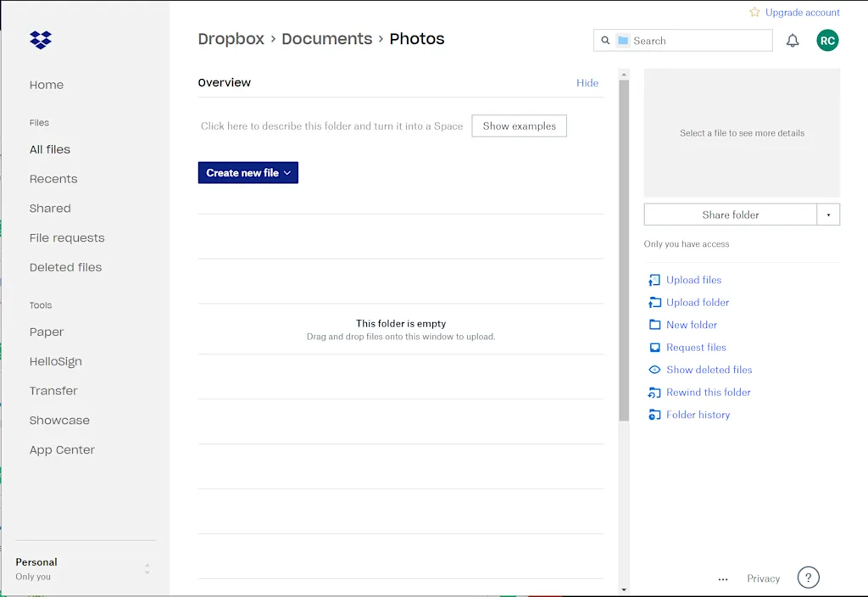Open the Privacy link
The width and height of the screenshot is (868, 597).
pos(763,578)
